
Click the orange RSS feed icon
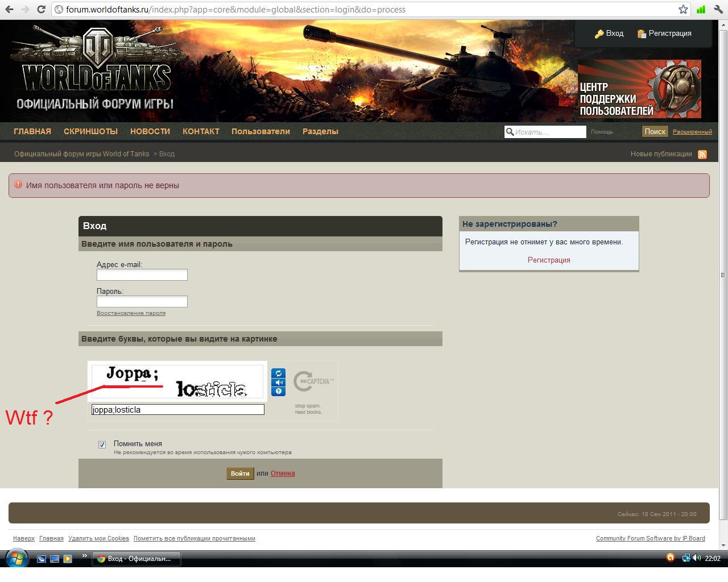pyautogui.click(x=702, y=155)
